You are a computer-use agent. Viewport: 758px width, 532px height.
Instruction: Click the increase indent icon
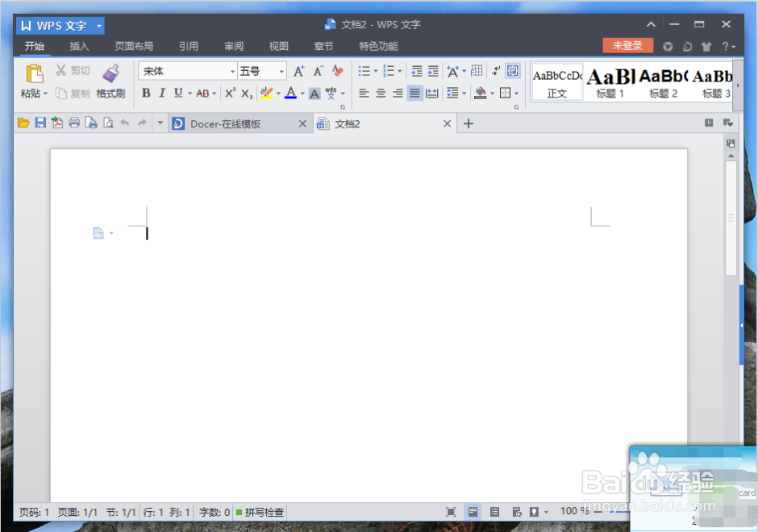click(433, 72)
